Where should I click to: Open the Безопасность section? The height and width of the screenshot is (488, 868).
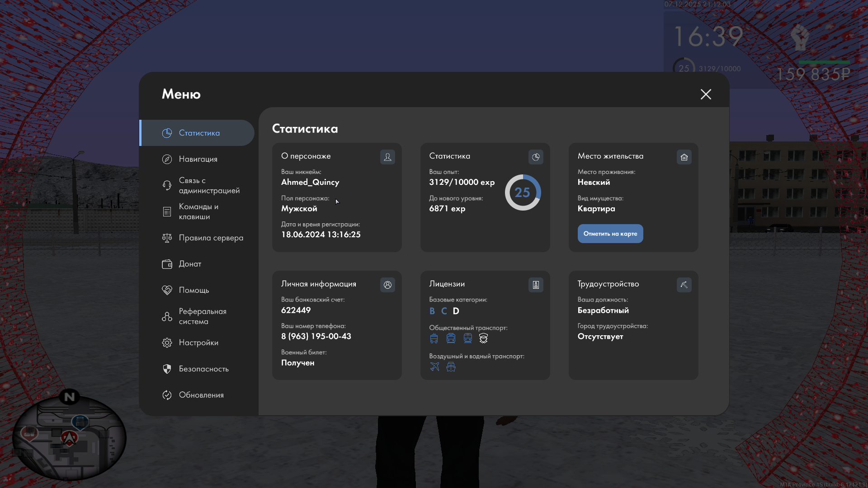[203, 369]
